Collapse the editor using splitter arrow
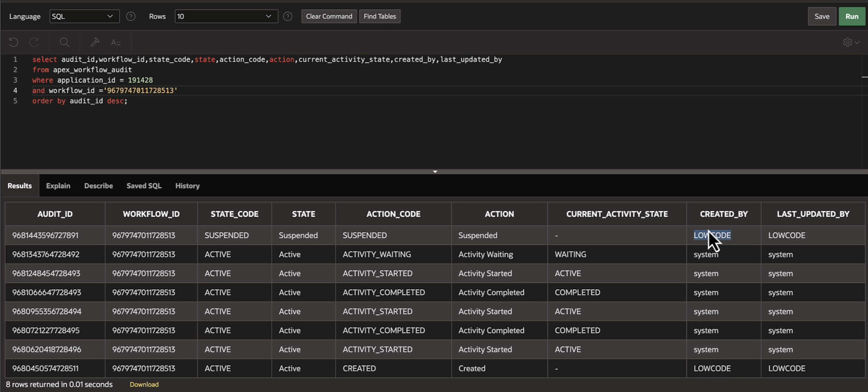 coord(435,172)
